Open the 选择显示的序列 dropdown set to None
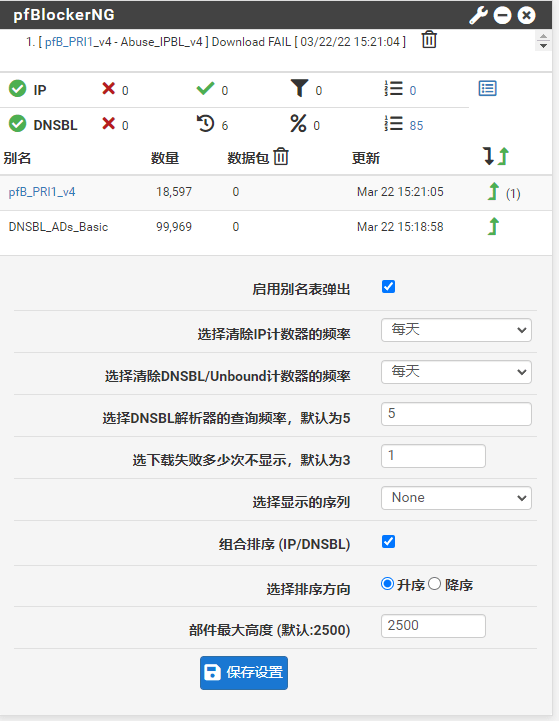The height and width of the screenshot is (721, 559). 456,498
